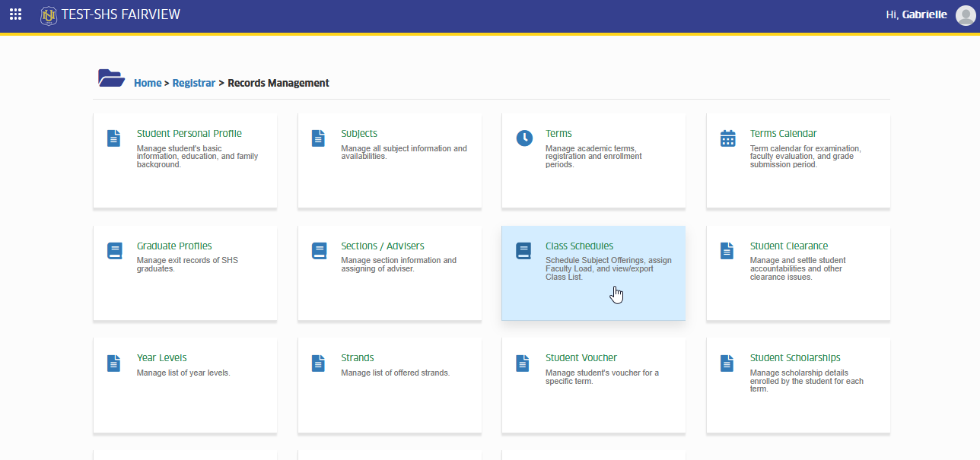Click 'Manage scholarship details enrolled' description

click(807, 381)
